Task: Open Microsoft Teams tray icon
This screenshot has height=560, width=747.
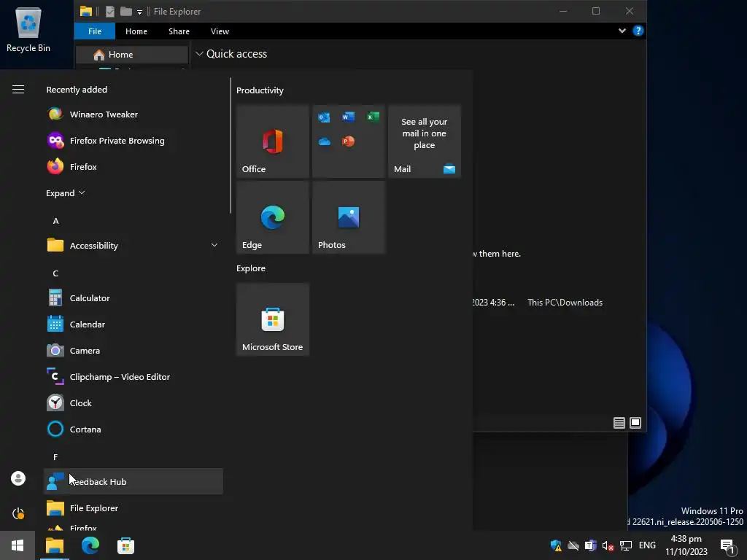Action: click(591, 545)
